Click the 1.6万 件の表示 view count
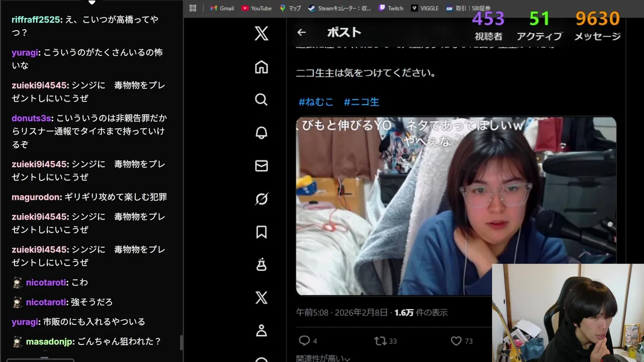The width and height of the screenshot is (644, 362). pyautogui.click(x=421, y=313)
